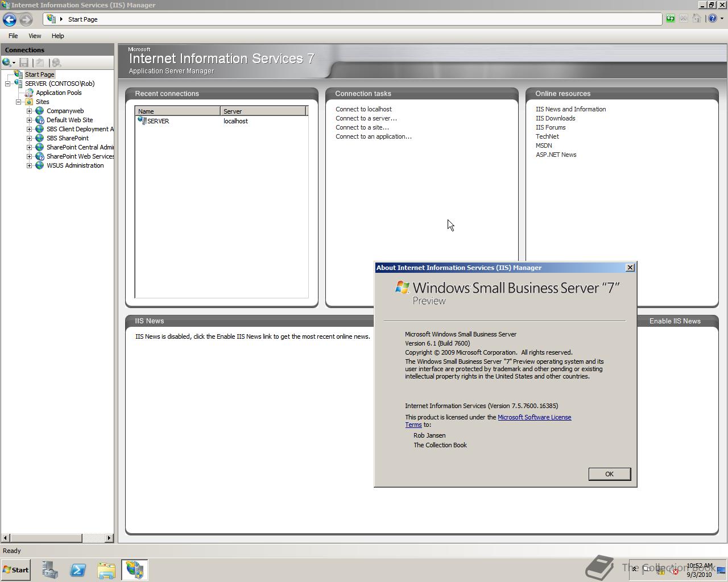Viewport: 728px width, 582px height.
Task: Click the Up one level icon in Connections
Action: 40,63
